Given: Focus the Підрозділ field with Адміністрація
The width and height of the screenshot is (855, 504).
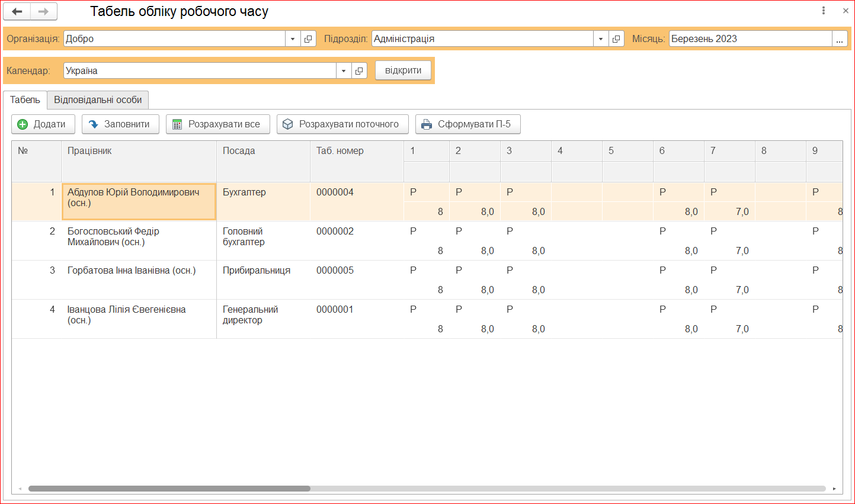Looking at the screenshot, I should (x=482, y=38).
